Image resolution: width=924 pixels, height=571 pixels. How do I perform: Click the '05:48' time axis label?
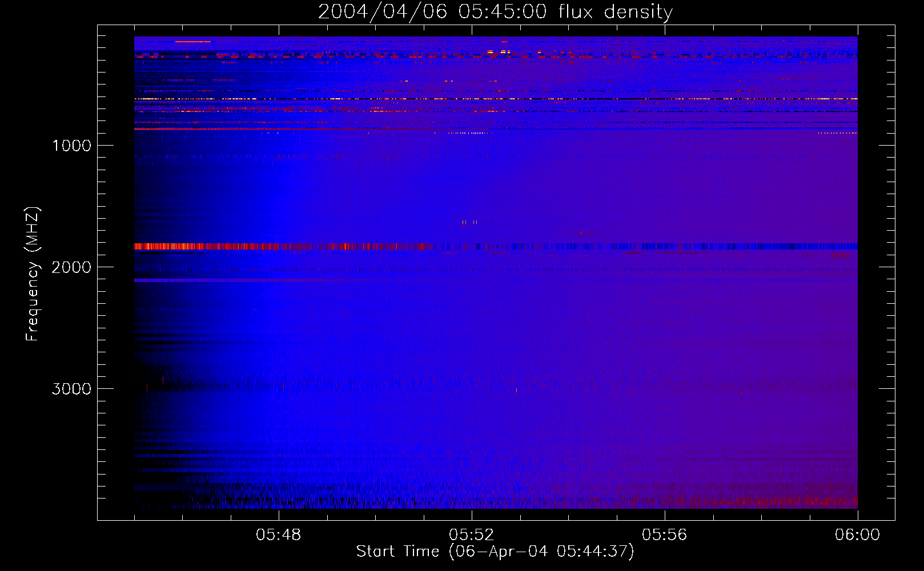279,535
